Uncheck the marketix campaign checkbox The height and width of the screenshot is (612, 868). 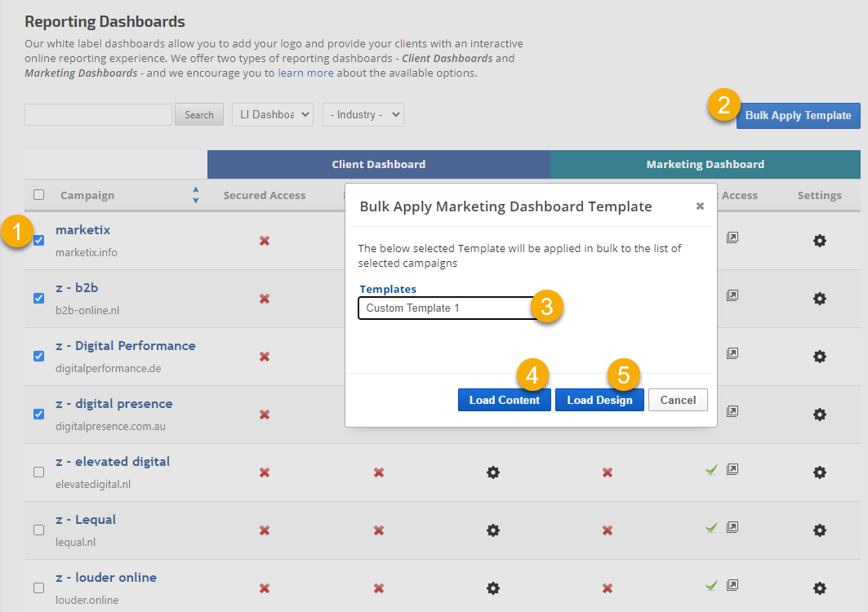[x=38, y=240]
